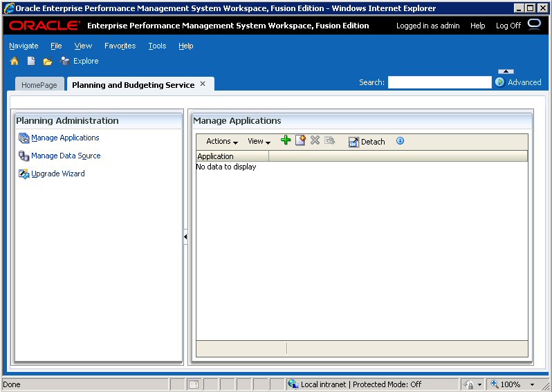Open the Navigate menu
The width and height of the screenshot is (552, 392).
(x=24, y=46)
